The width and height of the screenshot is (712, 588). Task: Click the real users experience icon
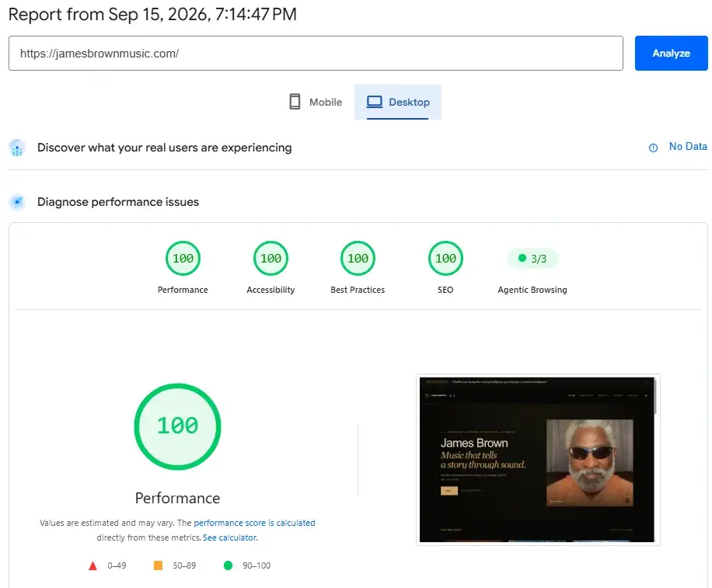tap(17, 148)
